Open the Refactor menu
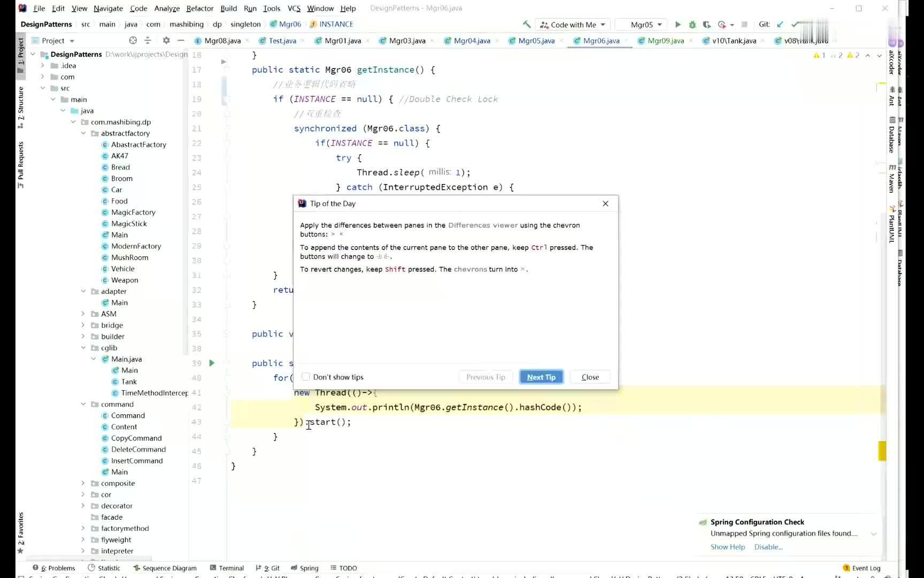 pyautogui.click(x=200, y=9)
